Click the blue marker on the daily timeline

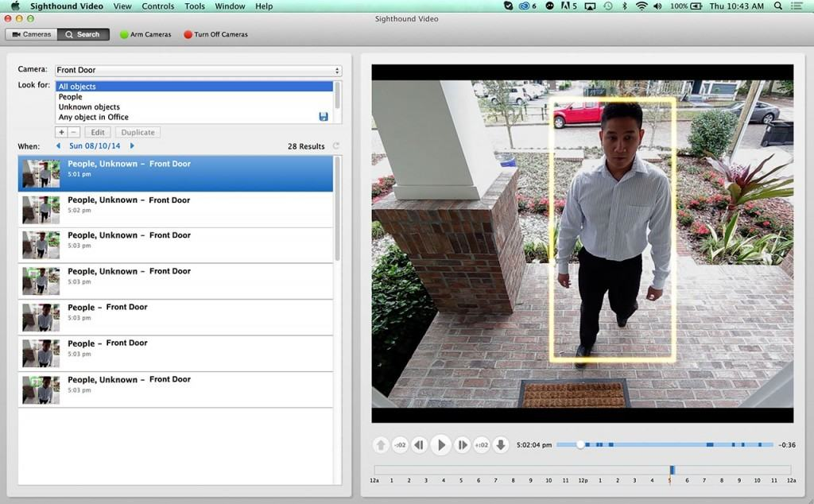(x=673, y=470)
